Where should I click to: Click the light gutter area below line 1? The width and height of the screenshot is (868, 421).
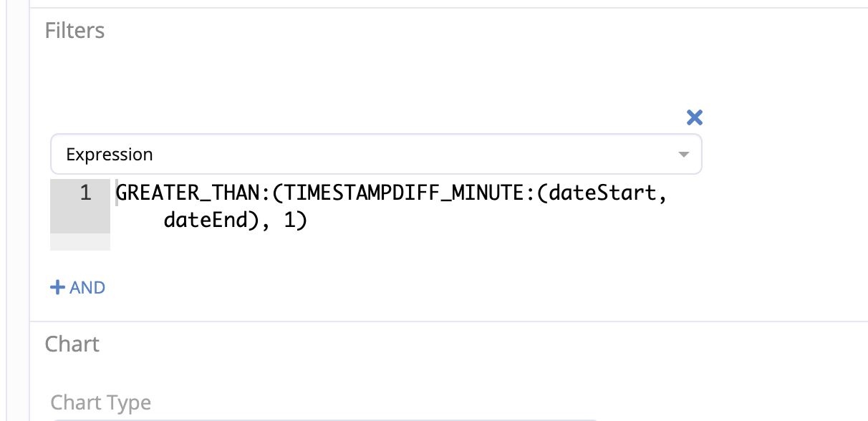(80, 242)
